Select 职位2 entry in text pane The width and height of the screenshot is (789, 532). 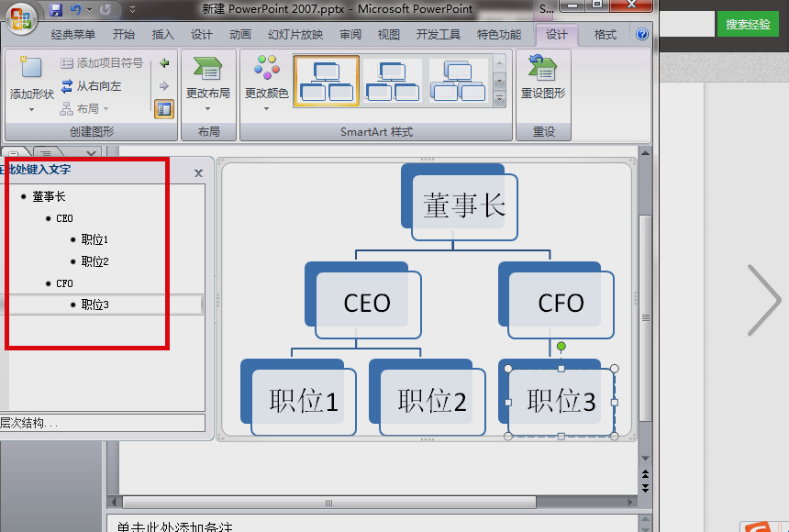pyautogui.click(x=94, y=261)
